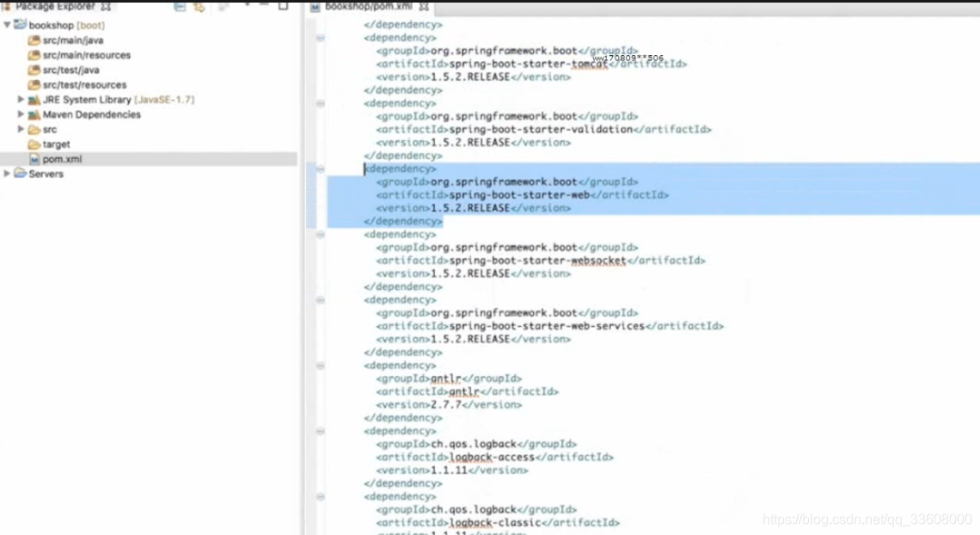
Task: Select the bookshop/pom.xml editor tab
Action: 369,6
